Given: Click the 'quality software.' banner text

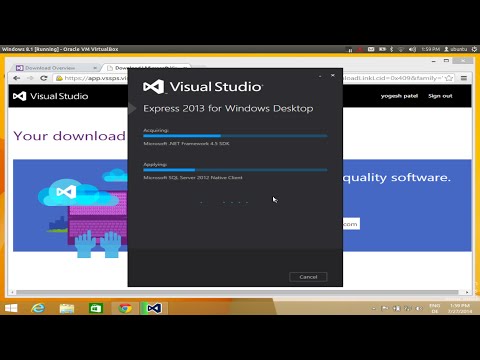Looking at the screenshot, I should coord(397,177).
